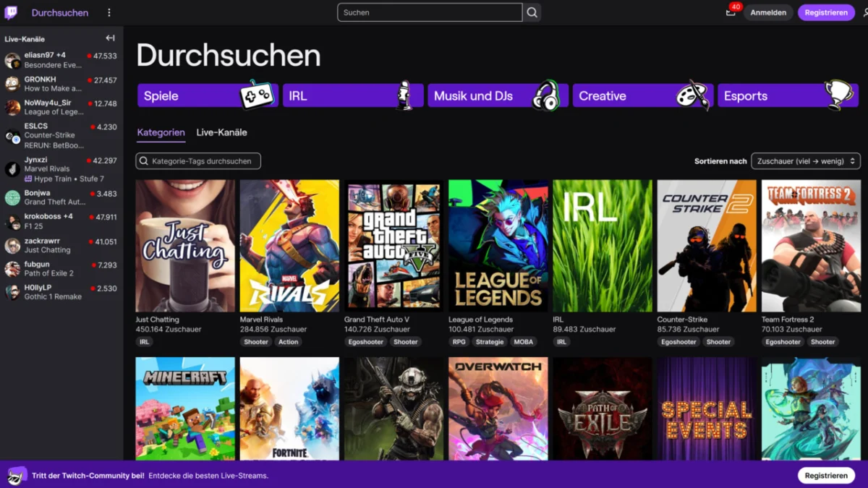Click Registrieren in the bottom banner

click(x=826, y=476)
